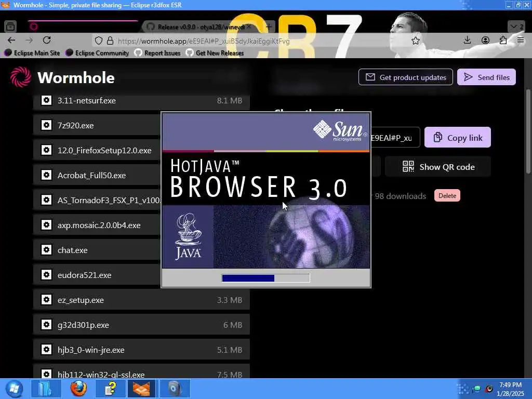Viewport: 532px width, 399px height.
Task: Click Show QR code button
Action: tap(437, 167)
